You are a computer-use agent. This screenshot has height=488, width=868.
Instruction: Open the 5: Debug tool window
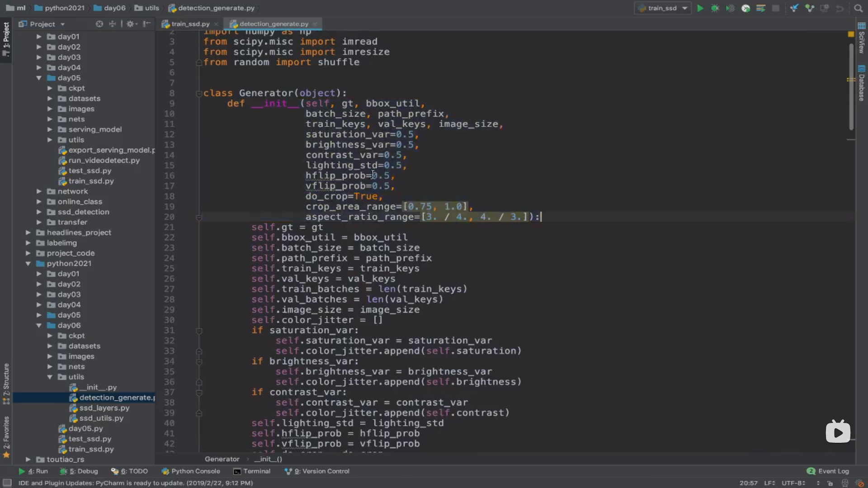click(79, 471)
